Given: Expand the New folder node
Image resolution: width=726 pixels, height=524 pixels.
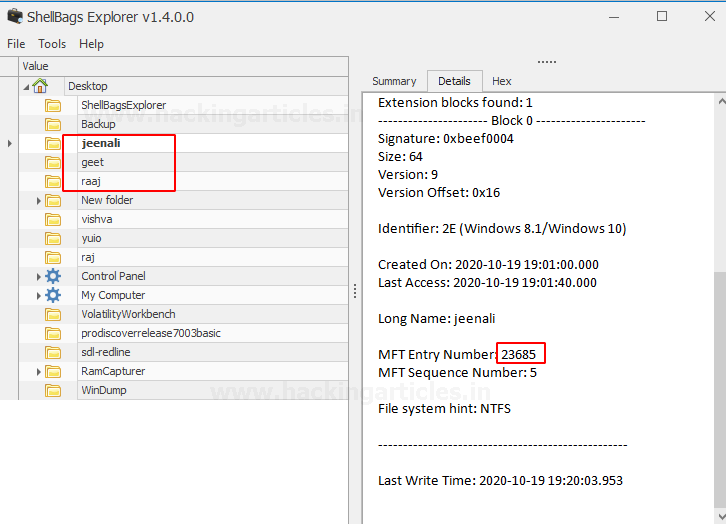Looking at the screenshot, I should click(x=39, y=200).
